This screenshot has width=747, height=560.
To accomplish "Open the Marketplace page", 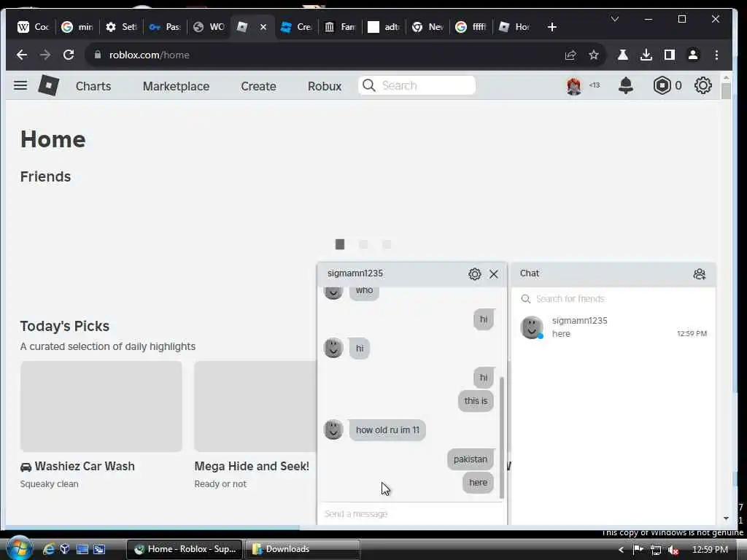I will pyautogui.click(x=176, y=86).
